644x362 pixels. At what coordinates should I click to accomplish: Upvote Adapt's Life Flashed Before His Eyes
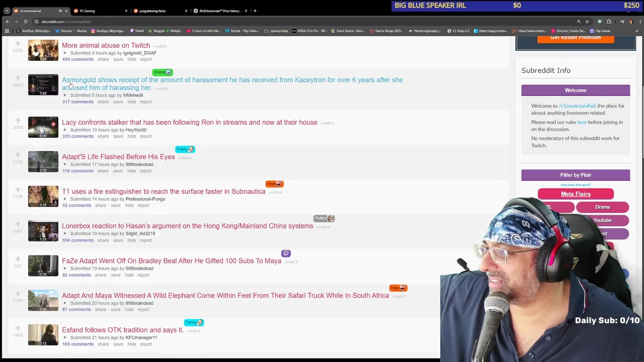coord(18,155)
